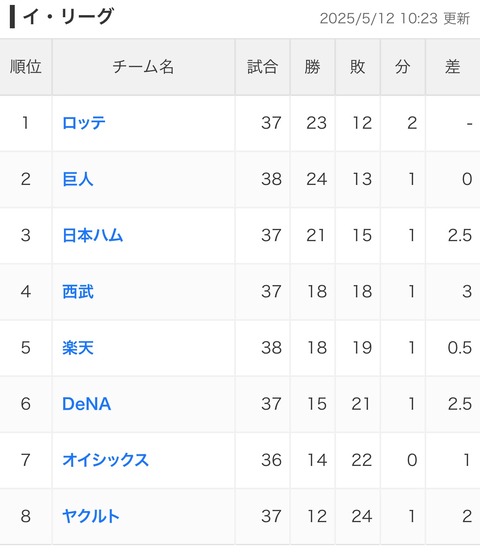
Task: Click the 2025/5/12 10:23 更新 timestamp
Action: (395, 18)
